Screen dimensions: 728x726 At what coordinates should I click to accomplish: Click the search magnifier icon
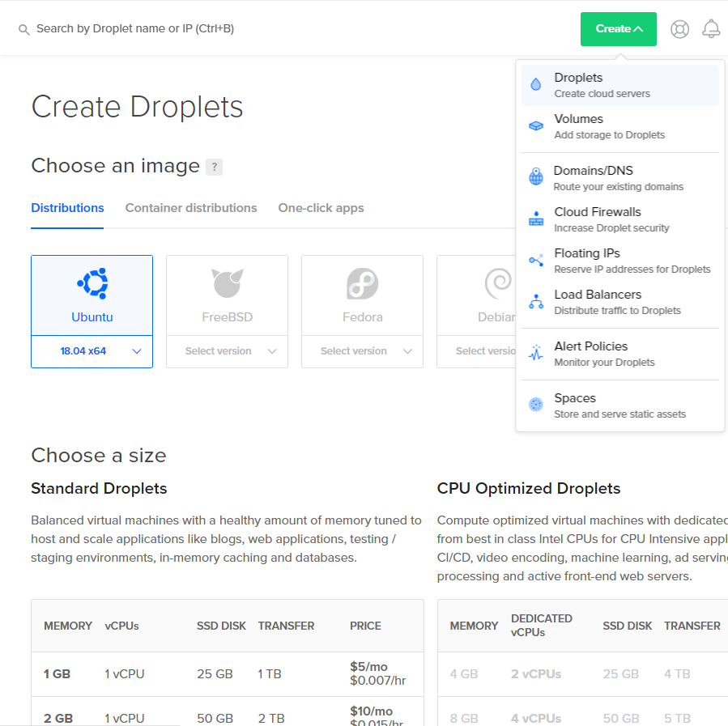click(23, 30)
